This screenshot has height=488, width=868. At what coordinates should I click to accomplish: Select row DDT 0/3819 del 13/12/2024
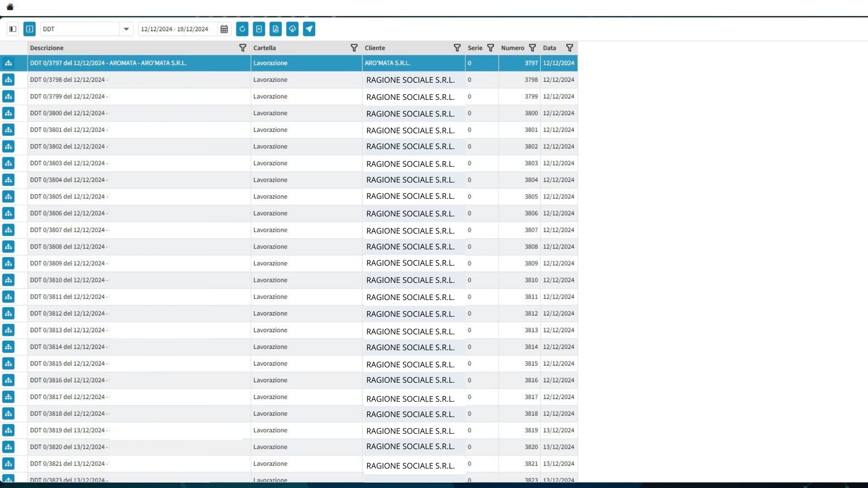(x=136, y=430)
